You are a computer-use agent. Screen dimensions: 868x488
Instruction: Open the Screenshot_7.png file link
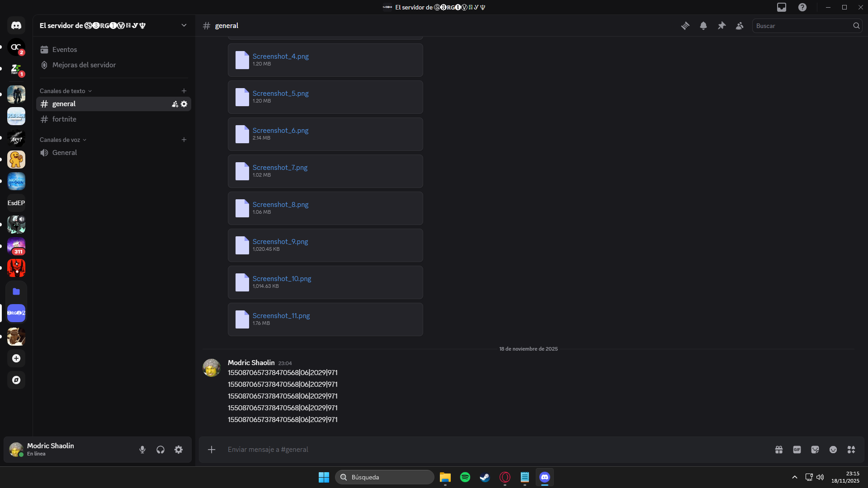tap(280, 168)
